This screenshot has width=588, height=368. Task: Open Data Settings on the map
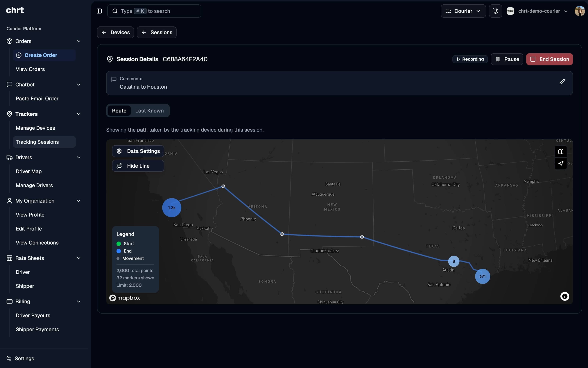pos(138,151)
